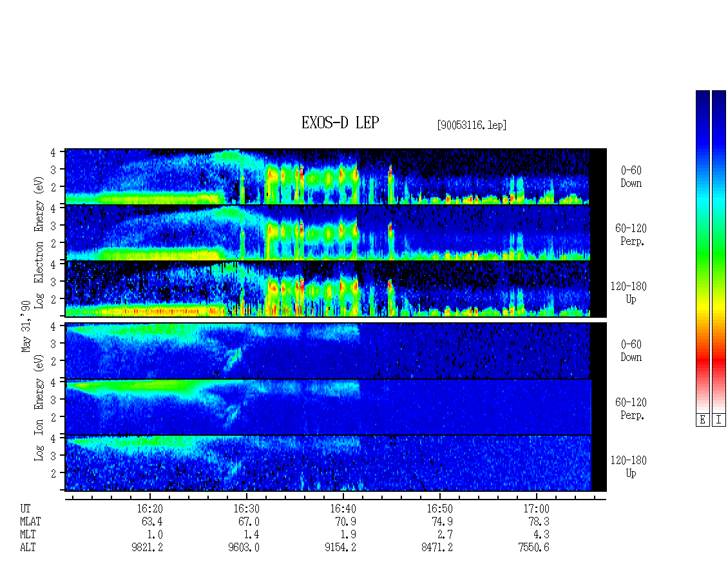
Task: Click the UT row label
Action: click(26, 509)
